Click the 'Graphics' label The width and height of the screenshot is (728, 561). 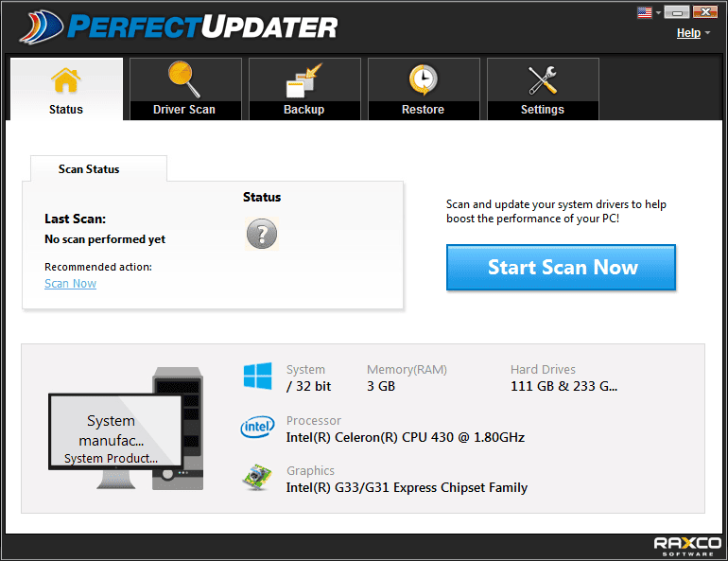click(x=310, y=471)
